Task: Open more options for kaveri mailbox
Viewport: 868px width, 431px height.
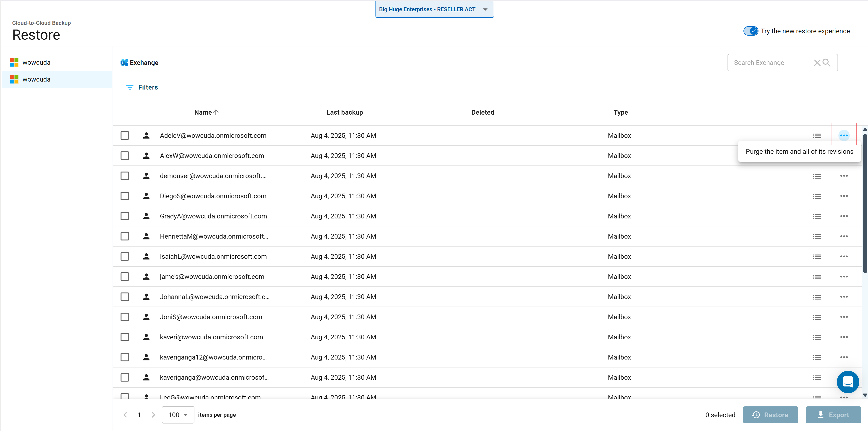Action: 843,337
